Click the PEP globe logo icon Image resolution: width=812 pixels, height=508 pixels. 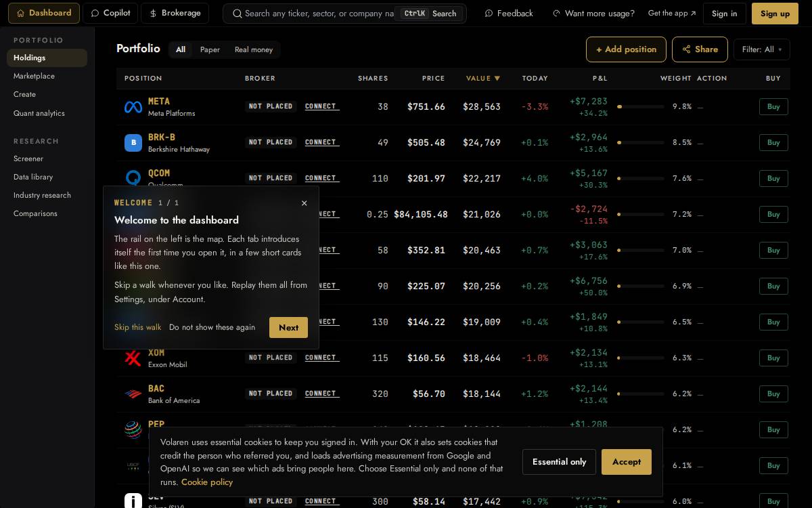pyautogui.click(x=133, y=429)
